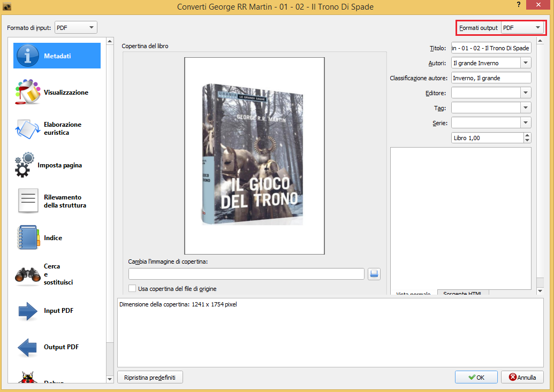This screenshot has width=554, height=392.
Task: Click the Titolo input field
Action: pyautogui.click(x=491, y=48)
